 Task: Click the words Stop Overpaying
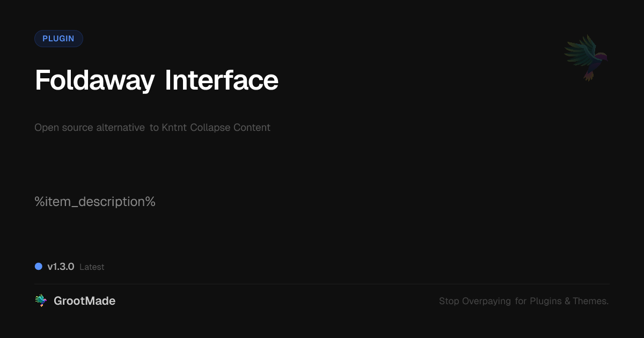point(475,302)
